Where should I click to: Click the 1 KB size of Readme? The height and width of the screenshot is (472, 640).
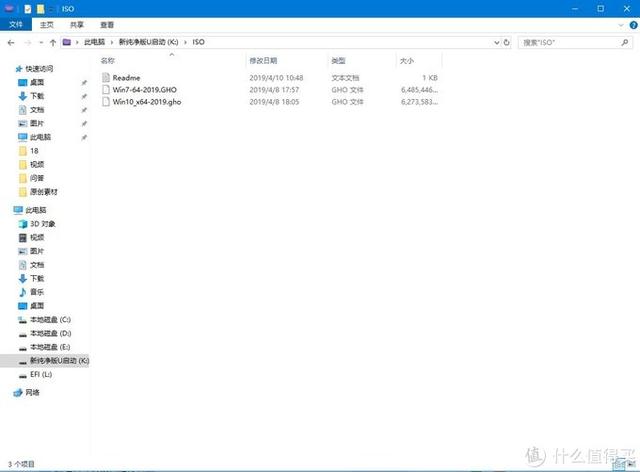(430, 78)
